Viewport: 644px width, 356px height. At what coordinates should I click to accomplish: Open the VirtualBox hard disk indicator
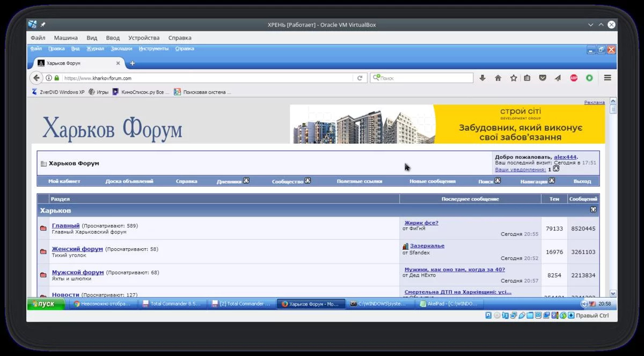(x=488, y=315)
